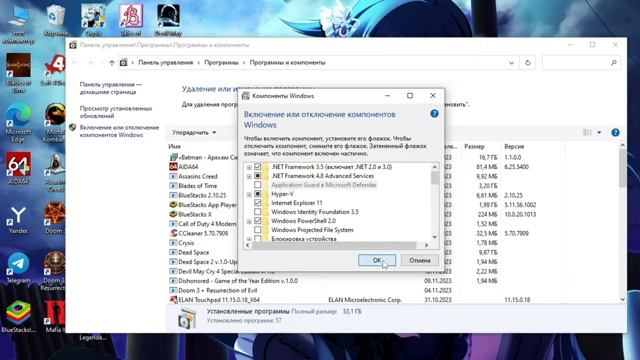Click the change view icon in programs toolbar
640x360 pixels.
click(x=587, y=133)
